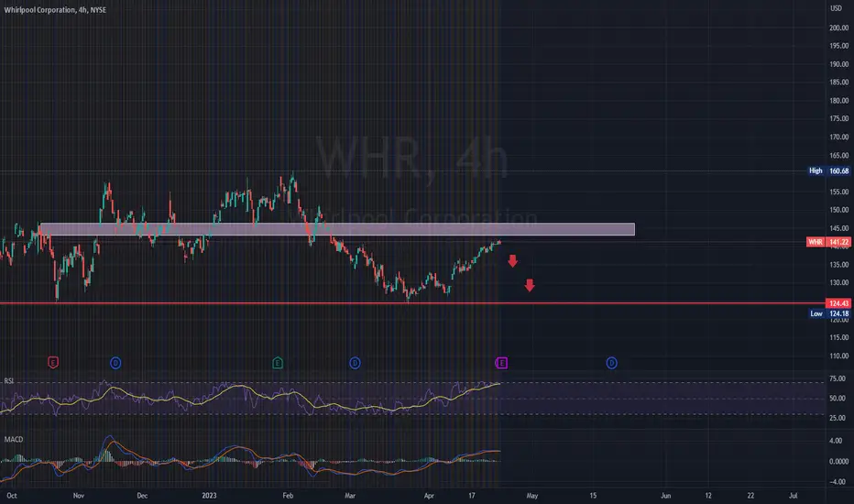
Task: Click the dividend D marker after May 15
Action: [x=611, y=363]
